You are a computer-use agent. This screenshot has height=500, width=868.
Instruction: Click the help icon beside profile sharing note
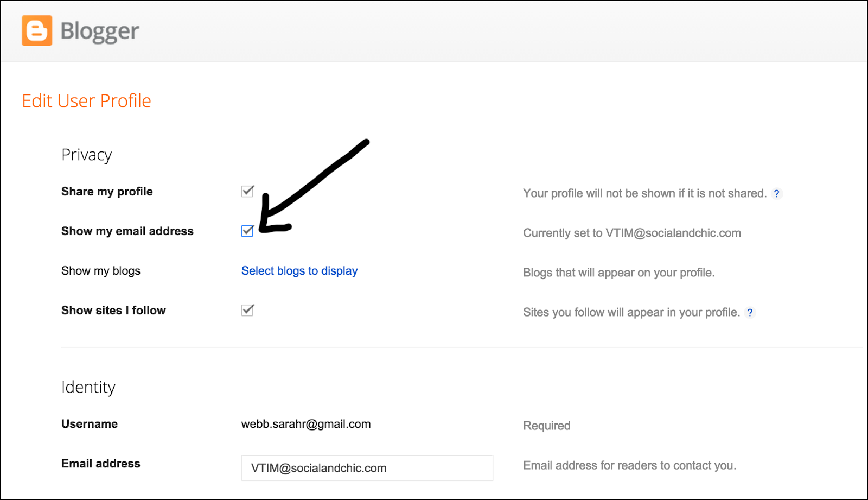(777, 193)
